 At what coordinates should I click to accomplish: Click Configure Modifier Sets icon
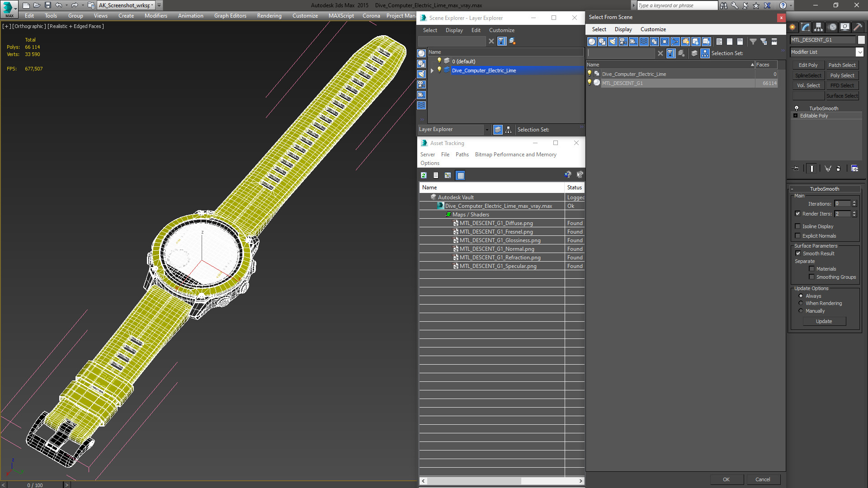click(x=854, y=169)
